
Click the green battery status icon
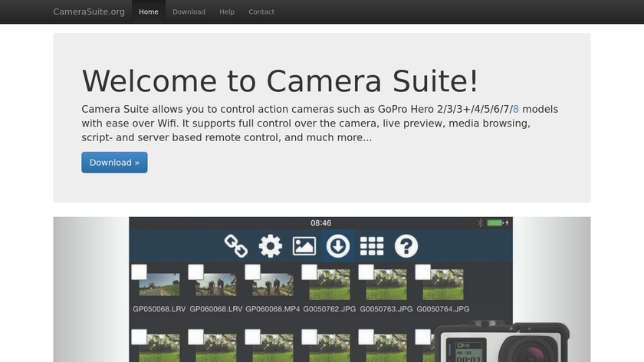495,223
